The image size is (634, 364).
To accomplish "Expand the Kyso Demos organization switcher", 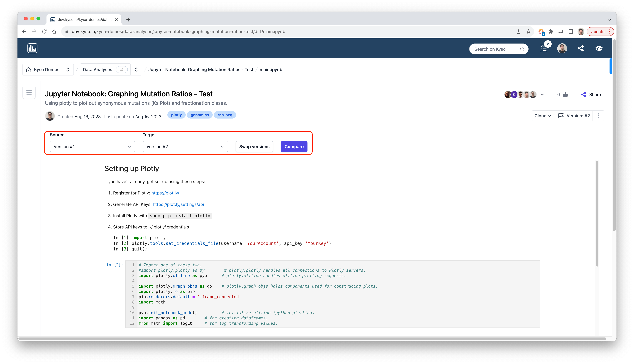I will [68, 70].
